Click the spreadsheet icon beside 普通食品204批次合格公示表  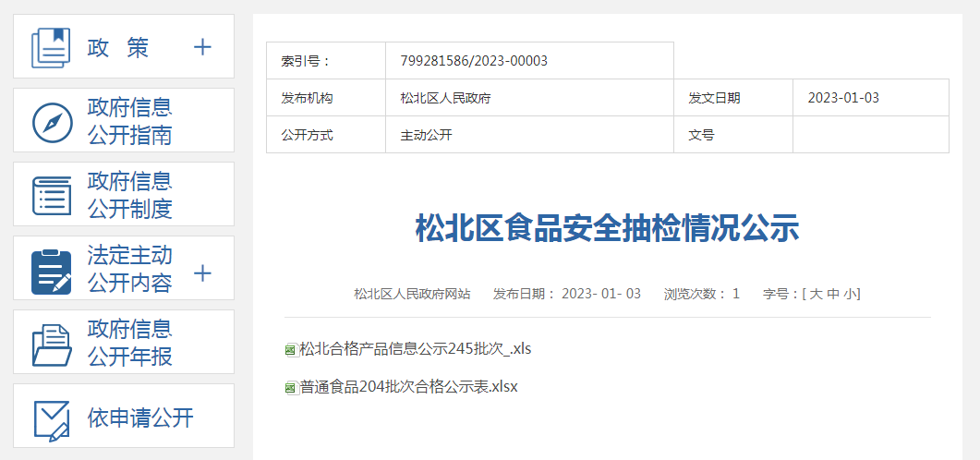(x=291, y=388)
